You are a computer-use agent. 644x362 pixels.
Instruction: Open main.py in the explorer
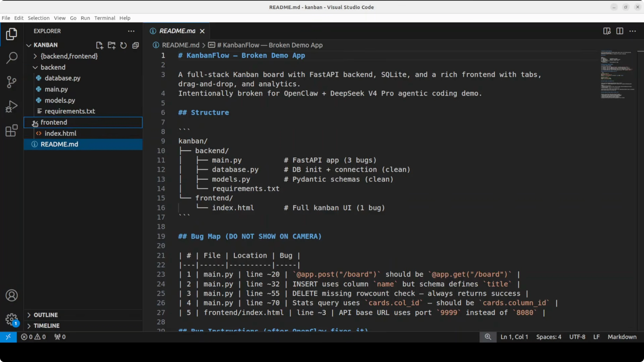point(56,89)
